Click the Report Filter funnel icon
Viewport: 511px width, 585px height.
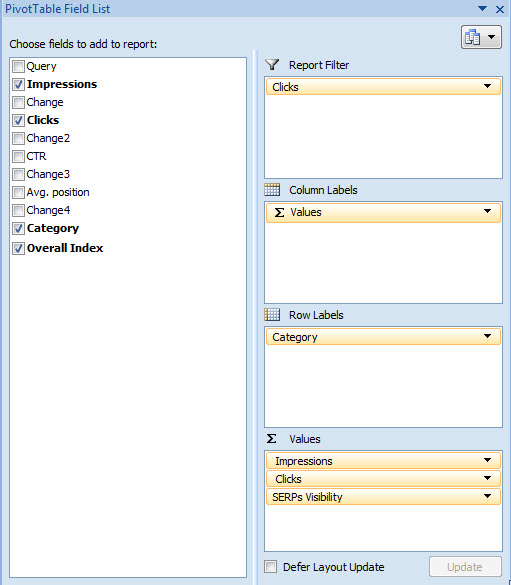point(272,65)
